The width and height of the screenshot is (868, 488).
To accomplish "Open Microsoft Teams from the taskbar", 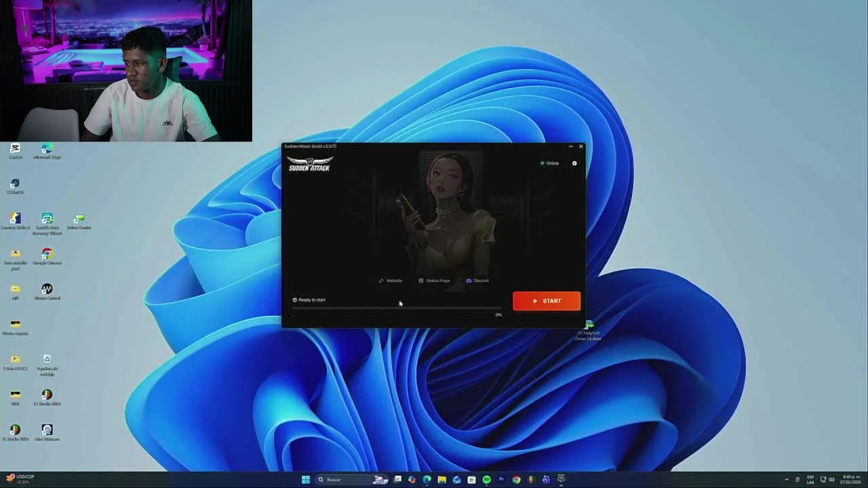I will tap(546, 480).
